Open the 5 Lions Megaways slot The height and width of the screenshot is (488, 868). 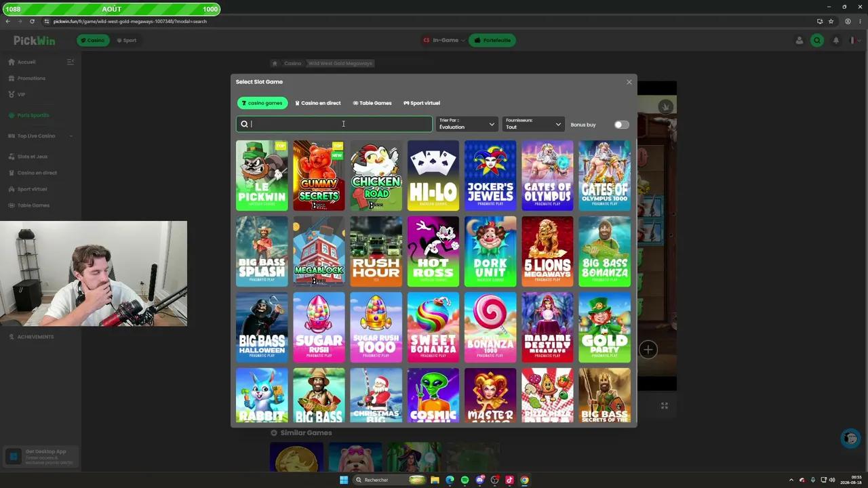coord(547,251)
